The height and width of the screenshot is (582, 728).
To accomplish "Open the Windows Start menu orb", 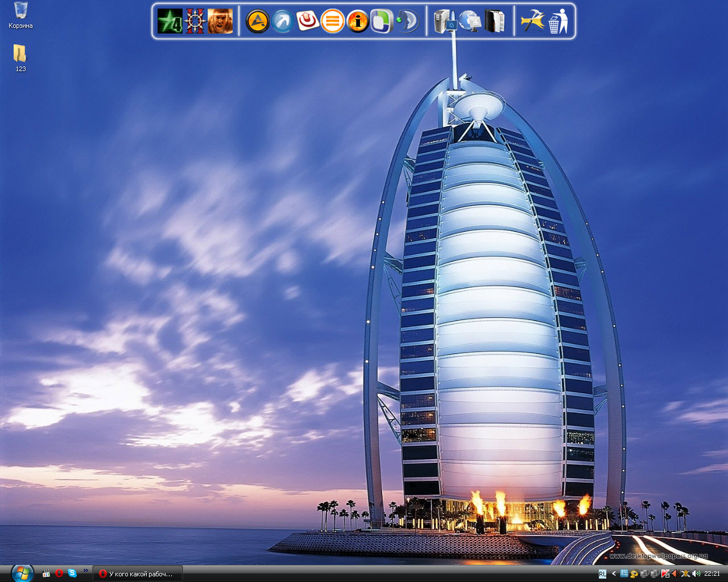I will click(22, 573).
